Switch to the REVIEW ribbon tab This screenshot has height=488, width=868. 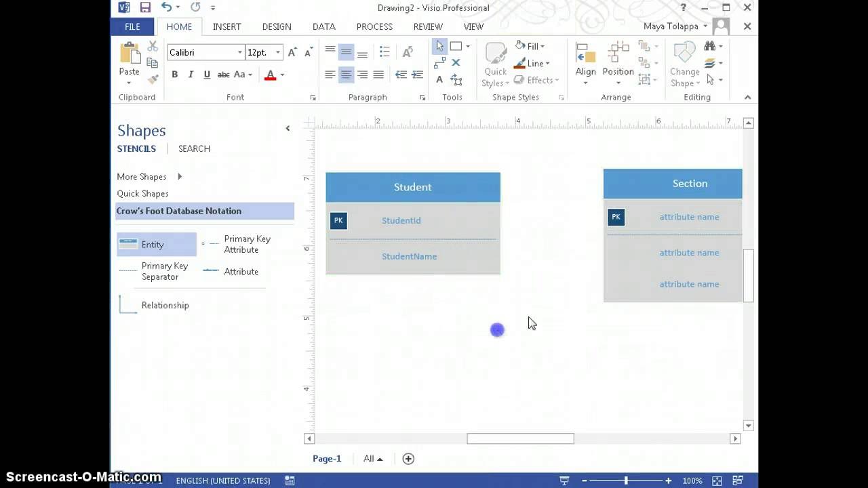coord(428,26)
